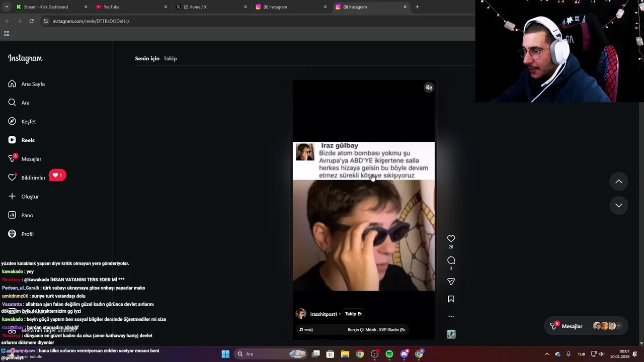Screen dimensions: 644x362
Task: Click irazshitpost1 profile avatar
Action: [x=301, y=314]
